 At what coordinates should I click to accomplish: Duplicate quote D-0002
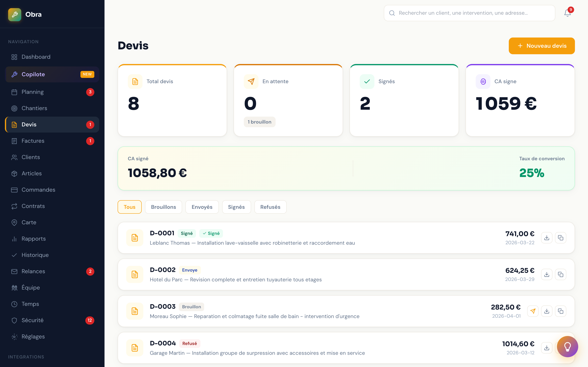[x=560, y=274]
